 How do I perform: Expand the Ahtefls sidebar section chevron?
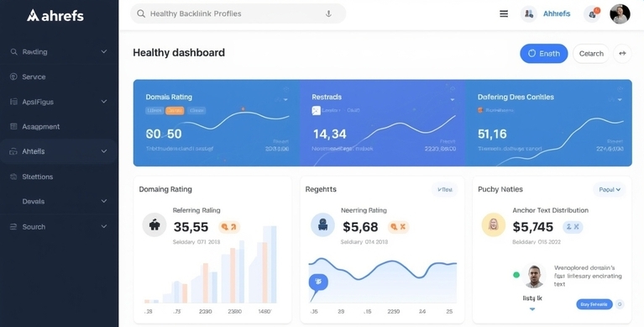[x=104, y=151]
